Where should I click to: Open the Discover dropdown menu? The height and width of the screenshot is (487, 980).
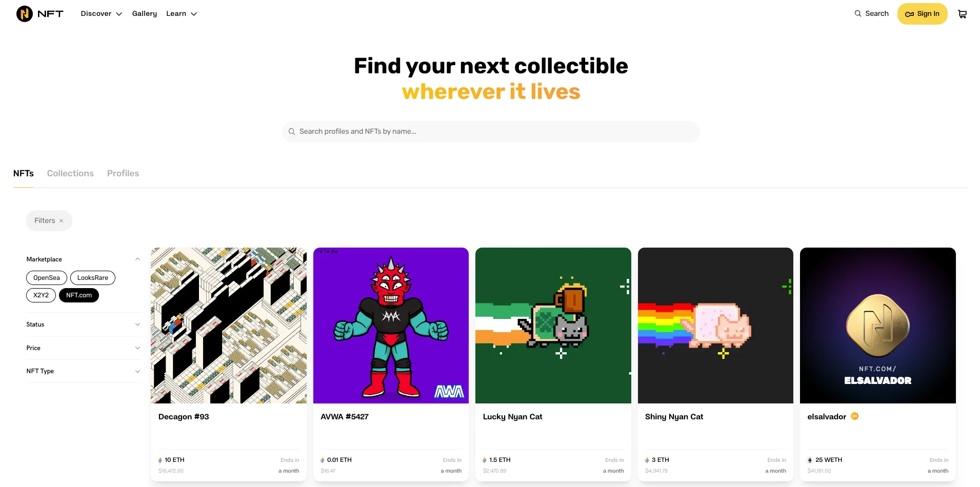[102, 14]
